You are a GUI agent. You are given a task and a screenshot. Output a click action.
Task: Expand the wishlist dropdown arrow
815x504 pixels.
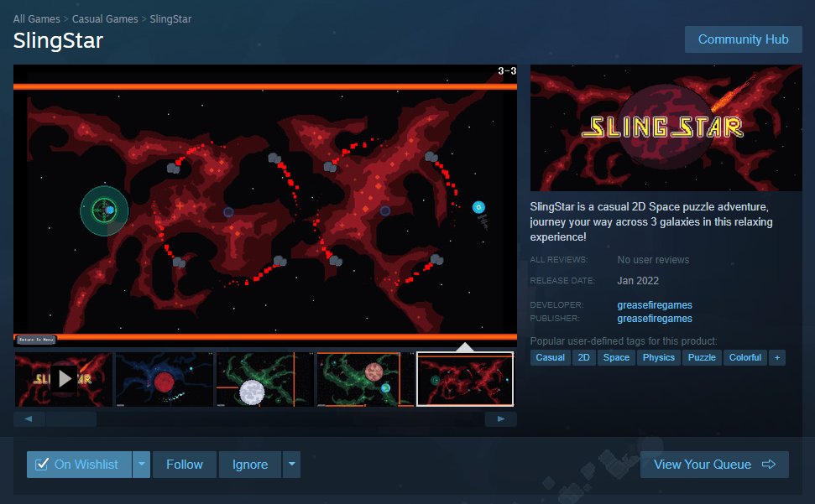(141, 465)
